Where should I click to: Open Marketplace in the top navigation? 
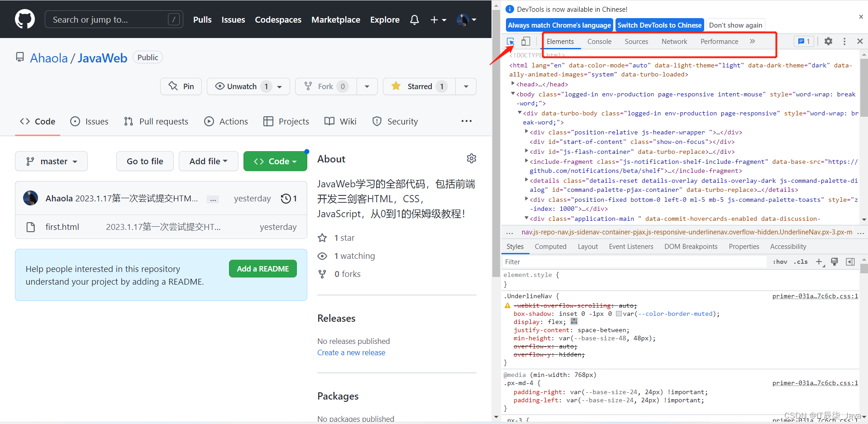click(x=336, y=19)
